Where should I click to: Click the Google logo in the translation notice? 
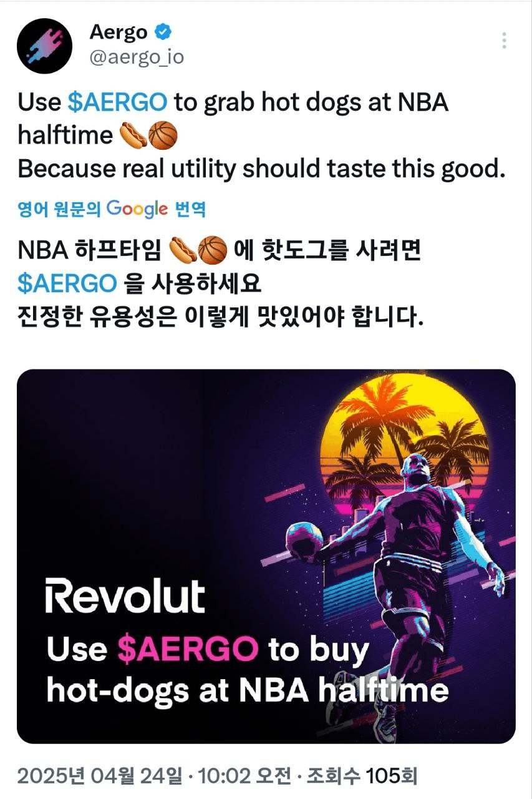point(137,208)
